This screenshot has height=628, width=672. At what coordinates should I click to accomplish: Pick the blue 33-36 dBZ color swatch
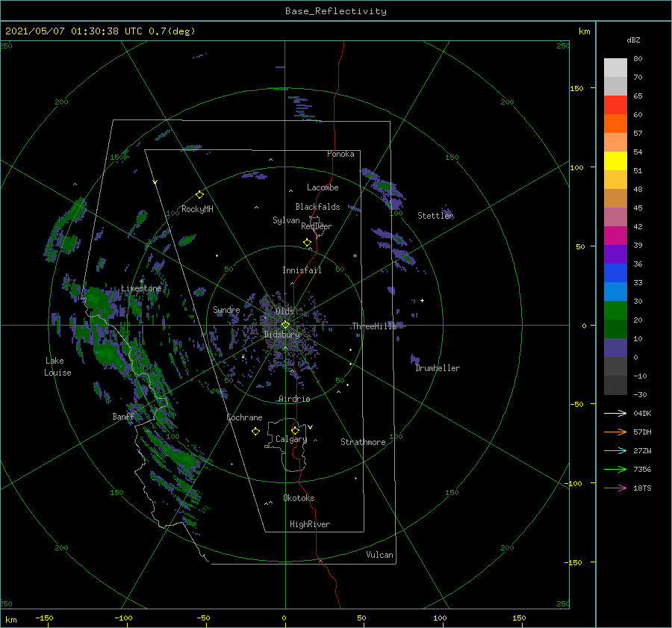point(615,273)
